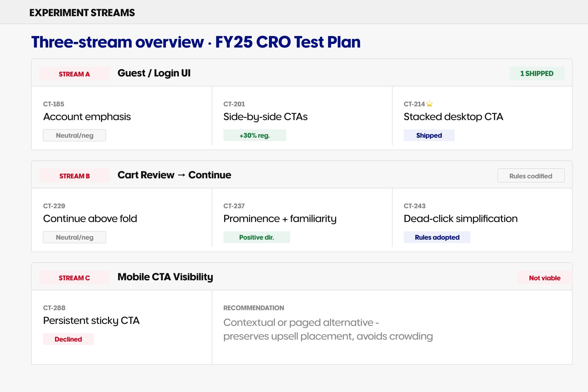Click the 1 SHIPPED status badge
Image resolution: width=588 pixels, height=392 pixels.
coord(537,73)
